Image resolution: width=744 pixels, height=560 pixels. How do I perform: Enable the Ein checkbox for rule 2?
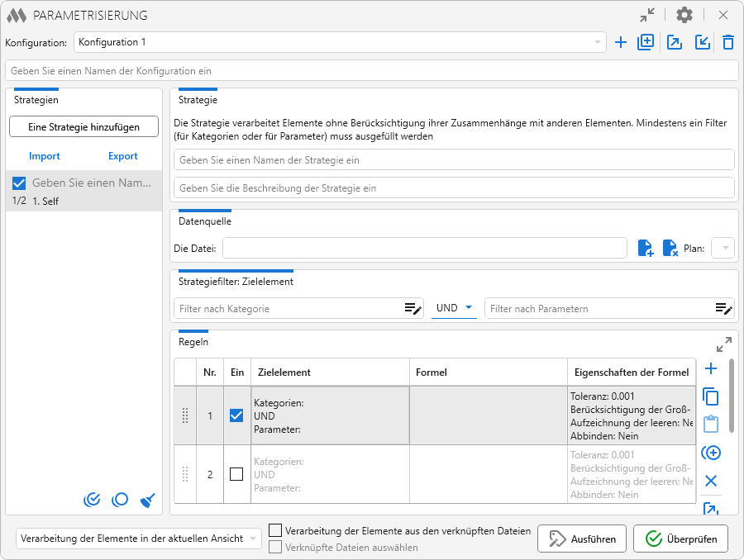[x=236, y=474]
